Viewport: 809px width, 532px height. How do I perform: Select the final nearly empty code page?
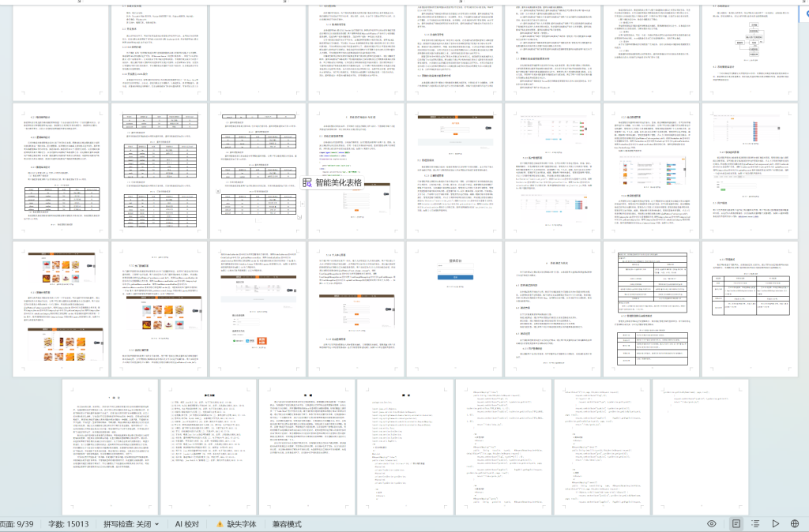(700, 447)
